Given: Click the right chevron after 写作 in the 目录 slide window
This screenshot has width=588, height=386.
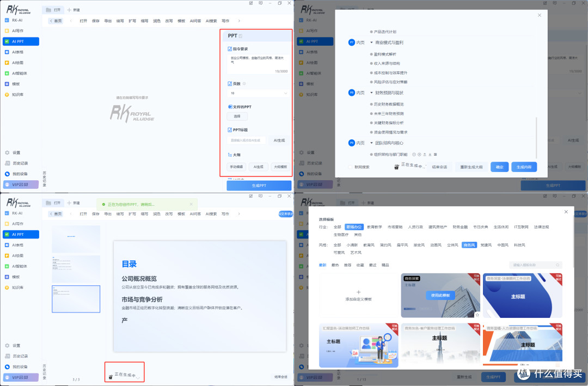Looking at the screenshot, I should [239, 214].
